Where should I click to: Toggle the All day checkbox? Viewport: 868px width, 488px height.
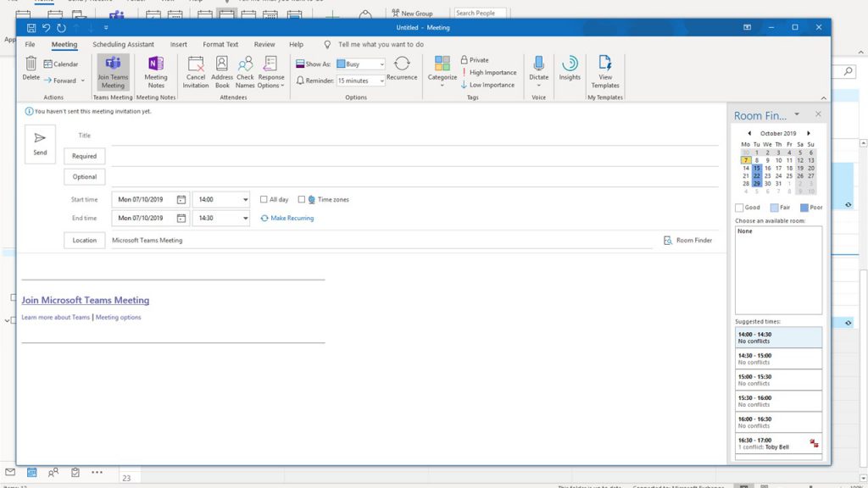click(264, 200)
